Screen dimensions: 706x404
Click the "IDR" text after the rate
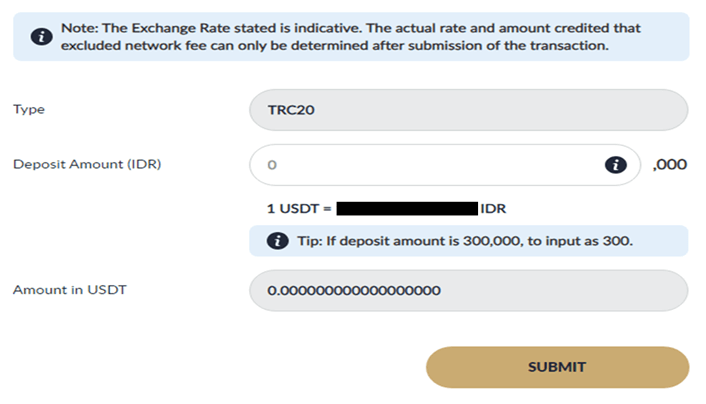point(493,210)
